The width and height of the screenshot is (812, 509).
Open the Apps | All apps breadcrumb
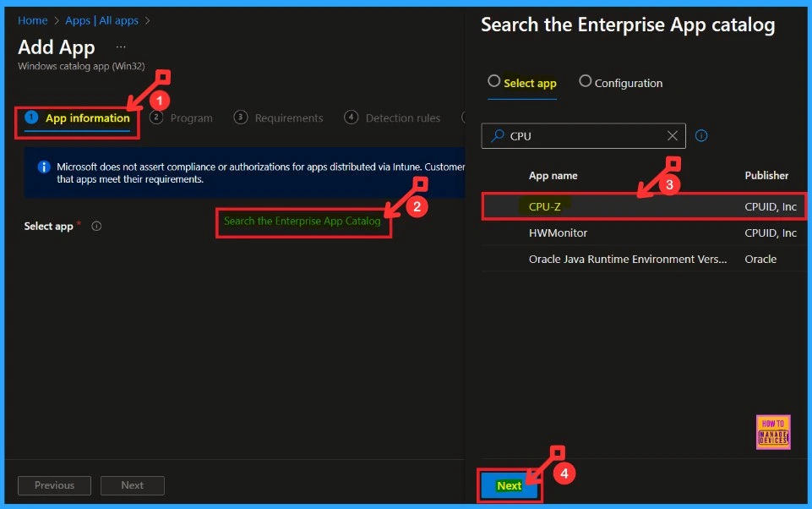point(101,20)
